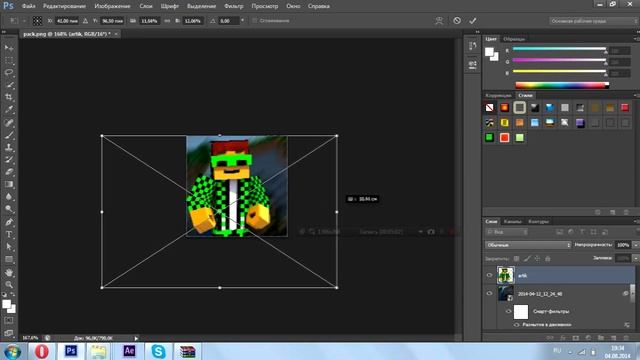Select the Magic Wand tool

[x=9, y=85]
